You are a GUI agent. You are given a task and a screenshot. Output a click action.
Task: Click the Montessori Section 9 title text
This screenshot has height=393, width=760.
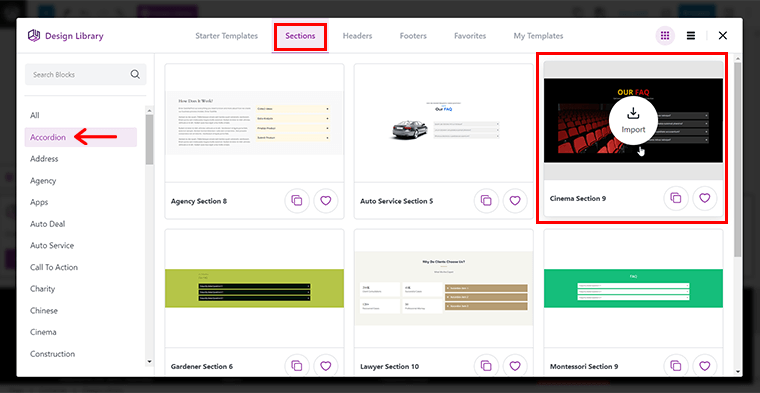click(584, 366)
